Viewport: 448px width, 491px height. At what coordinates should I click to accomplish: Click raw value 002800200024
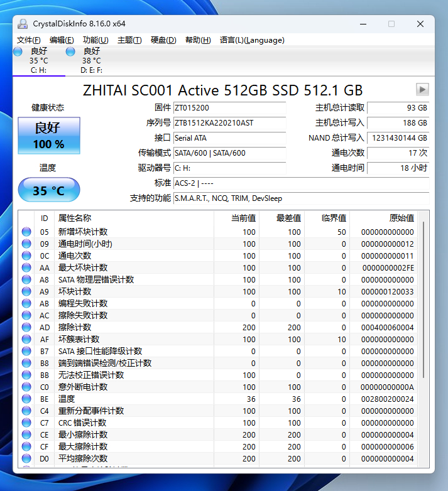click(387, 399)
